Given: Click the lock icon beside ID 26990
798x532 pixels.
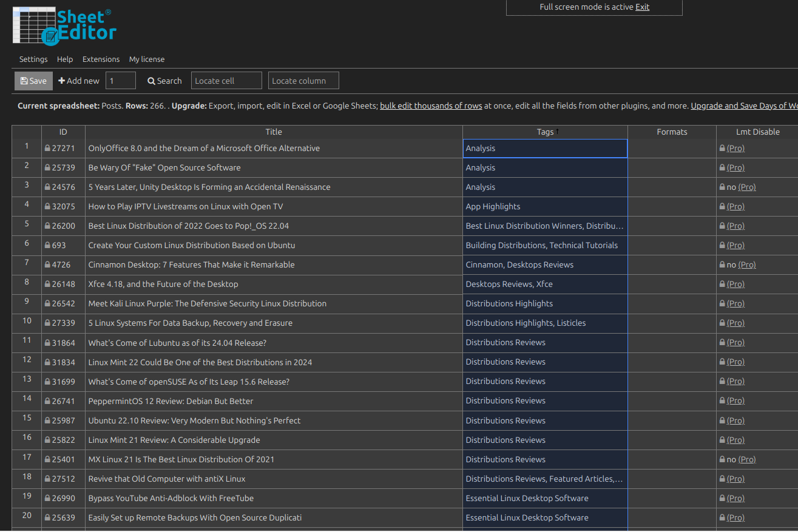Looking at the screenshot, I should (47, 499).
